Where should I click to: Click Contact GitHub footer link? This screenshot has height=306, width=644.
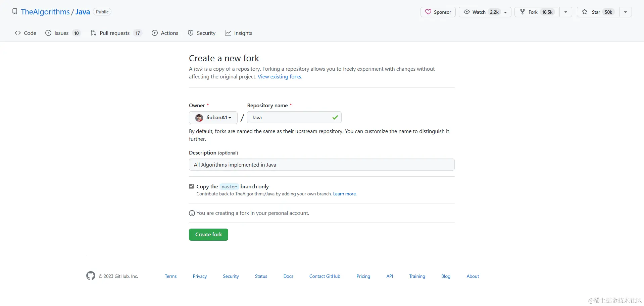coord(325,276)
